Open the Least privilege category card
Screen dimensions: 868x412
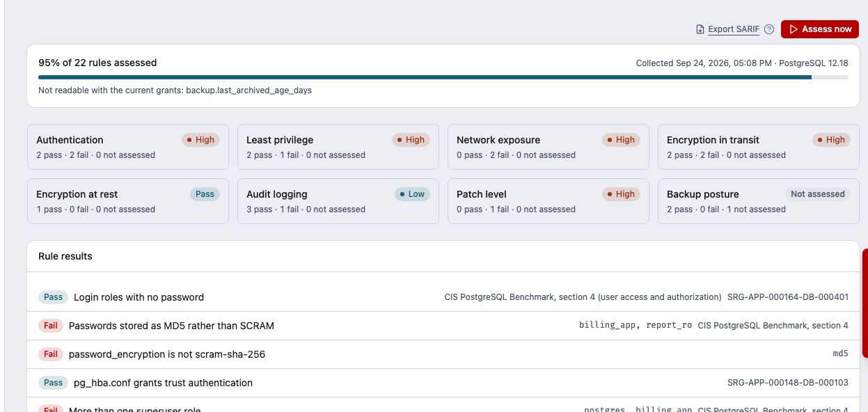338,147
